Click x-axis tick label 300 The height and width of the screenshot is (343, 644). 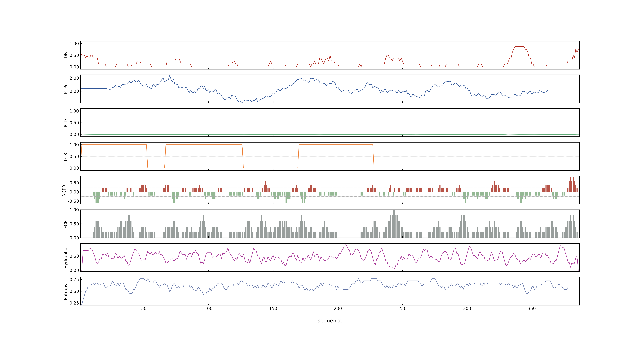tap(467, 309)
